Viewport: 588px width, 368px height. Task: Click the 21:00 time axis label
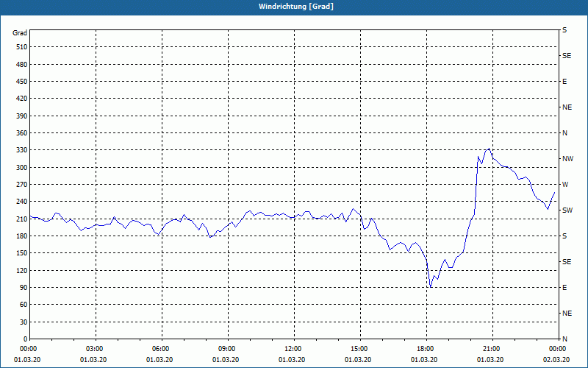coord(492,349)
